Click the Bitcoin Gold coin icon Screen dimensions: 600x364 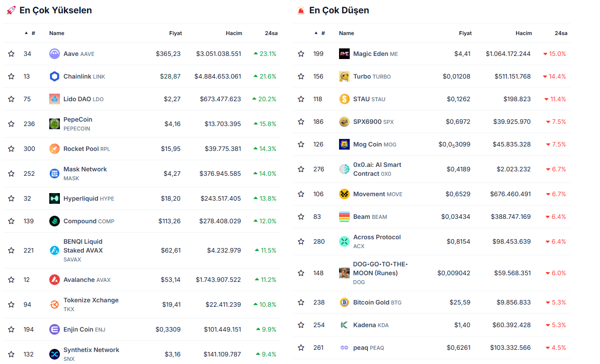(x=344, y=302)
